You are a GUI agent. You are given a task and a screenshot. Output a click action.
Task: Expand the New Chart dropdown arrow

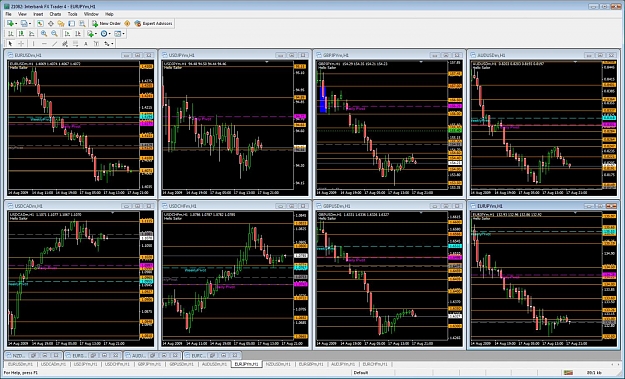(x=16, y=24)
